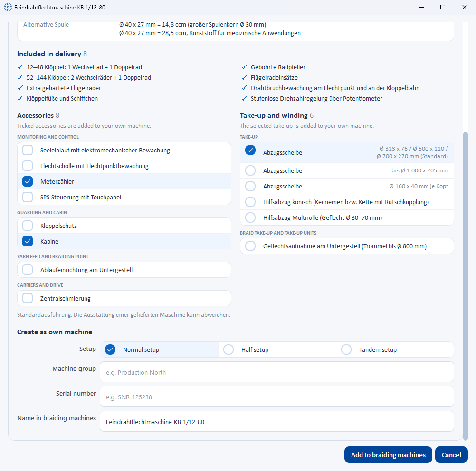Click the app gear icon in title bar
The height and width of the screenshot is (471, 476).
coord(8,7)
